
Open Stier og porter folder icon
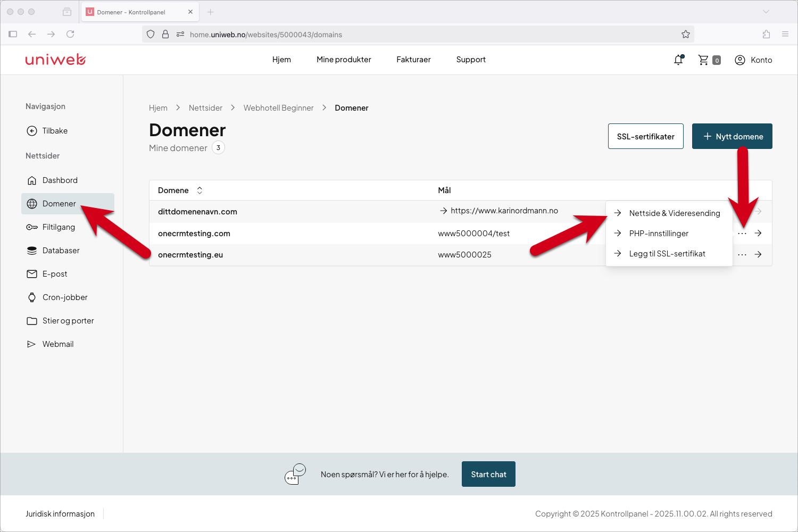tap(32, 320)
